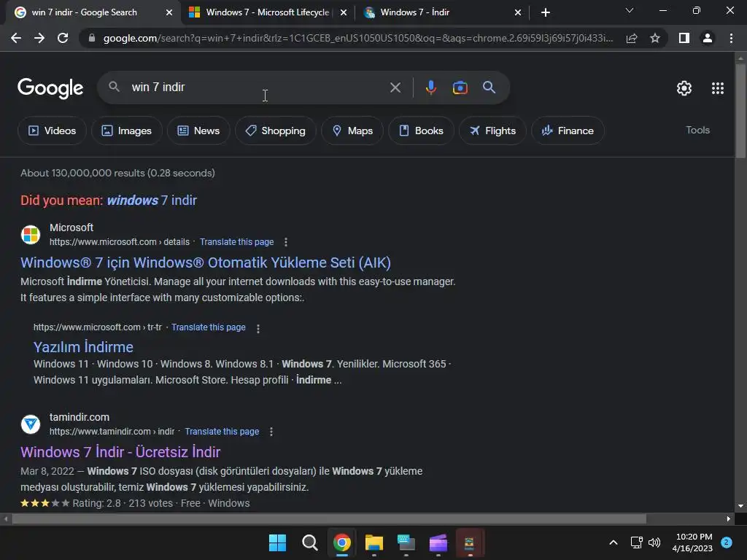Open more options for the Microsoft details result
Screen dimensions: 747x560
(x=286, y=242)
